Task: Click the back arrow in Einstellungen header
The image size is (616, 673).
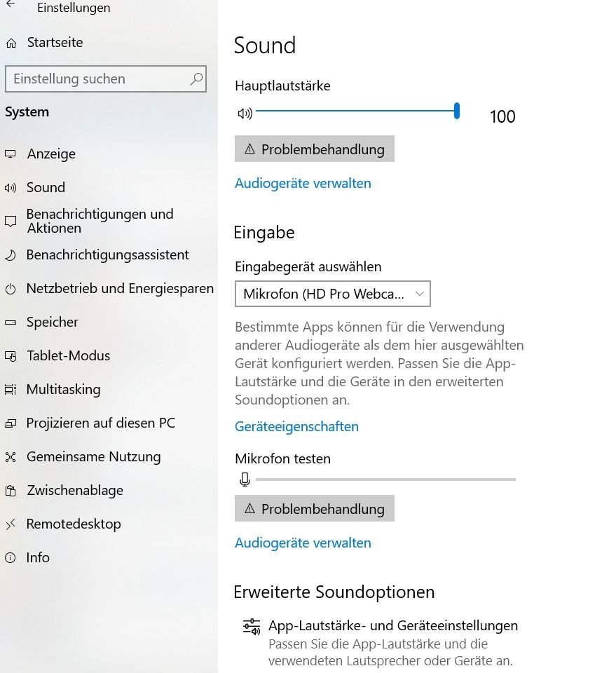Action: click(11, 4)
